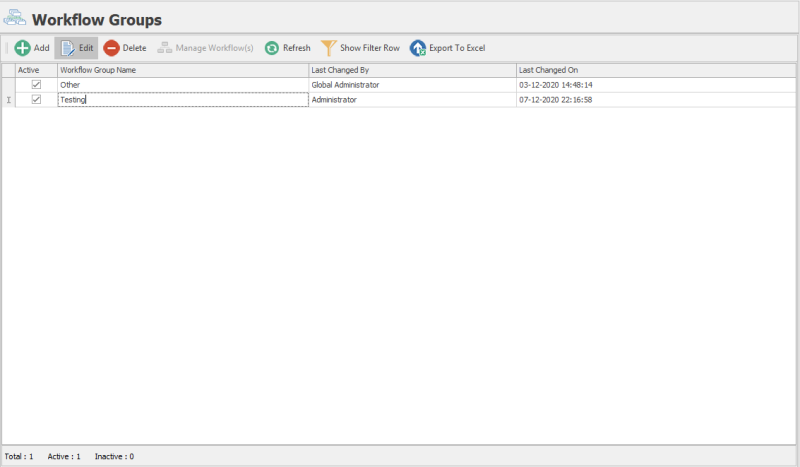Viewport: 800px width, 467px height.
Task: Toggle Active checkbox for the Testing row
Action: (x=36, y=100)
